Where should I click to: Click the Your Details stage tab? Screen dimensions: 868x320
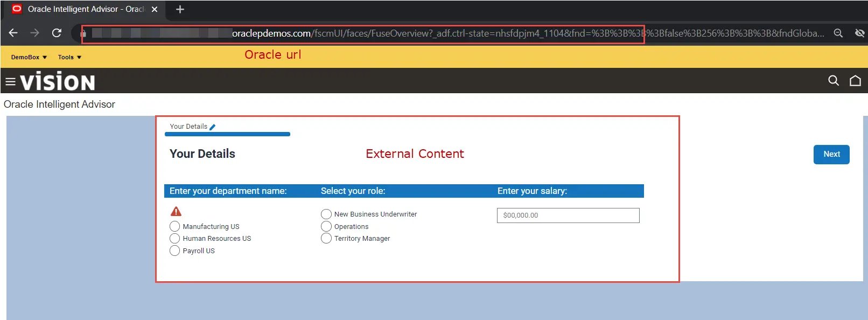188,127
